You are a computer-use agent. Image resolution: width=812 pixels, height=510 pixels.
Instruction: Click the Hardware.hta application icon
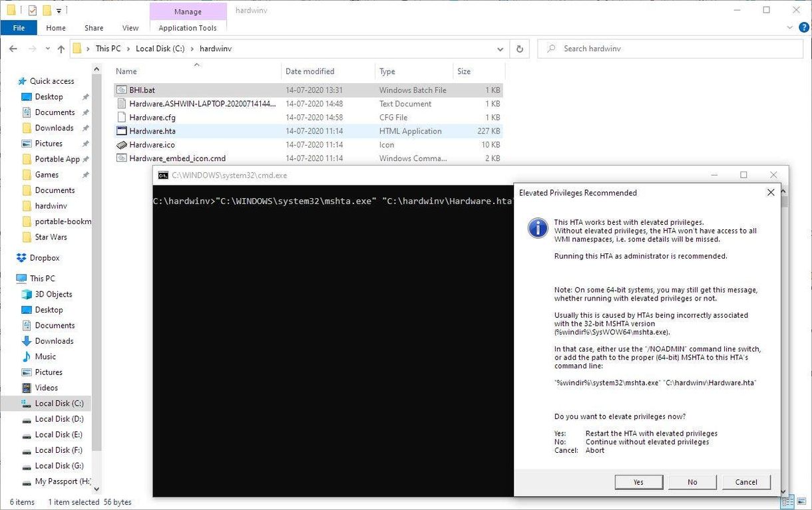pyautogui.click(x=121, y=131)
